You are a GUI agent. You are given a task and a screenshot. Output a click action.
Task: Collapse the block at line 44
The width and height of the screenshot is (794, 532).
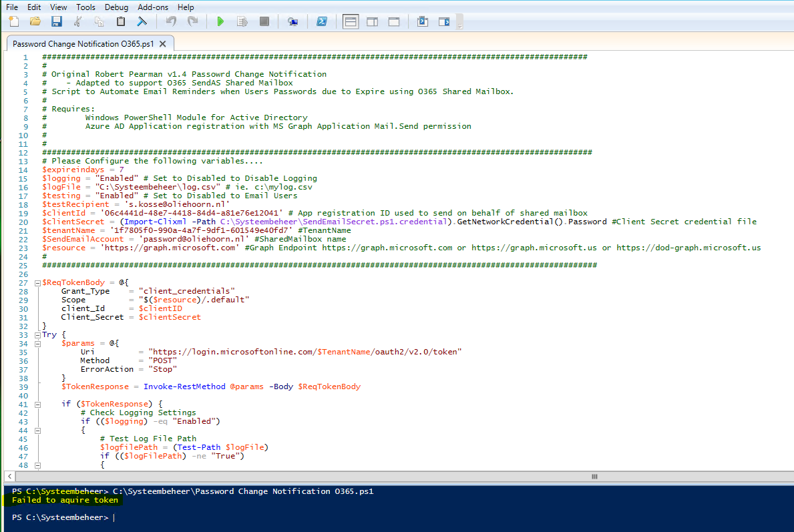pos(37,431)
